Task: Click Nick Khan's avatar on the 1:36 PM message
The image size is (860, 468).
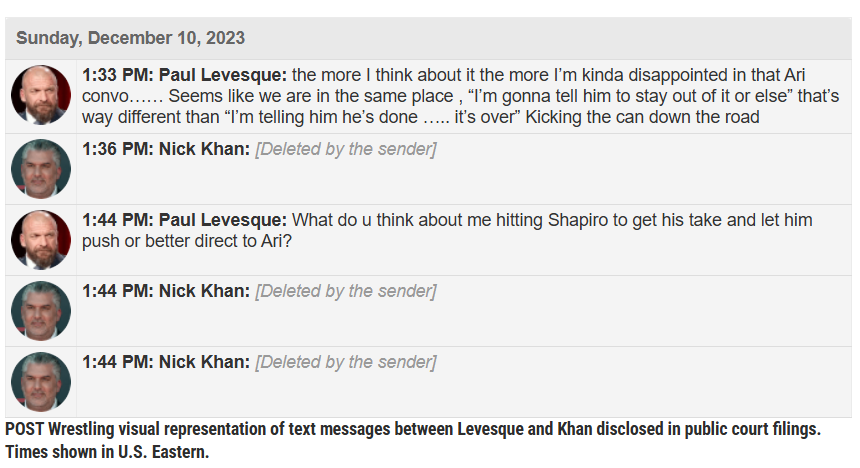Action: click(x=41, y=168)
